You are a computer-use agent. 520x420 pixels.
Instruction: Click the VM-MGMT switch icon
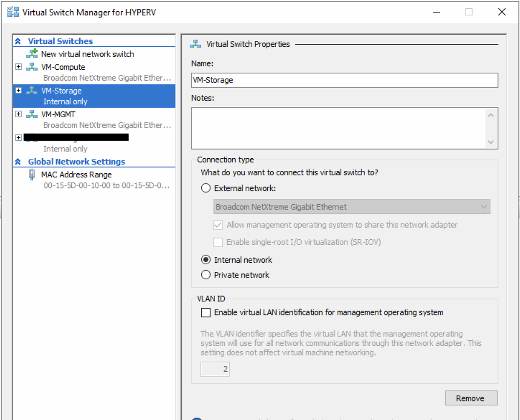pos(32,114)
